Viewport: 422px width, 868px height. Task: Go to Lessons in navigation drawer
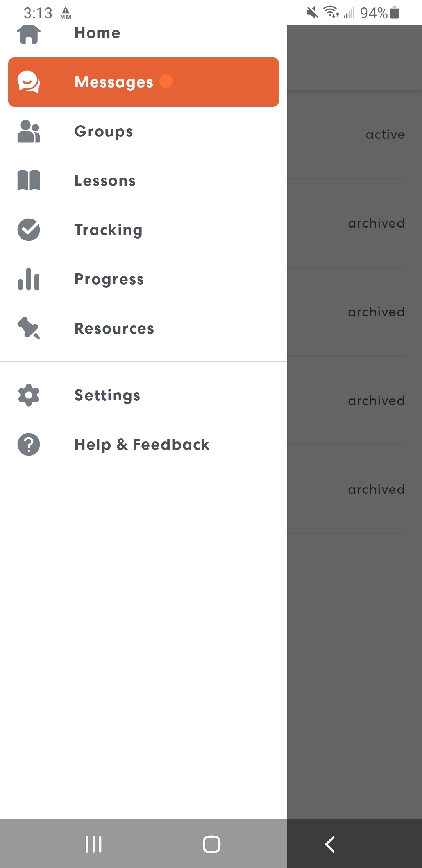pos(105,181)
